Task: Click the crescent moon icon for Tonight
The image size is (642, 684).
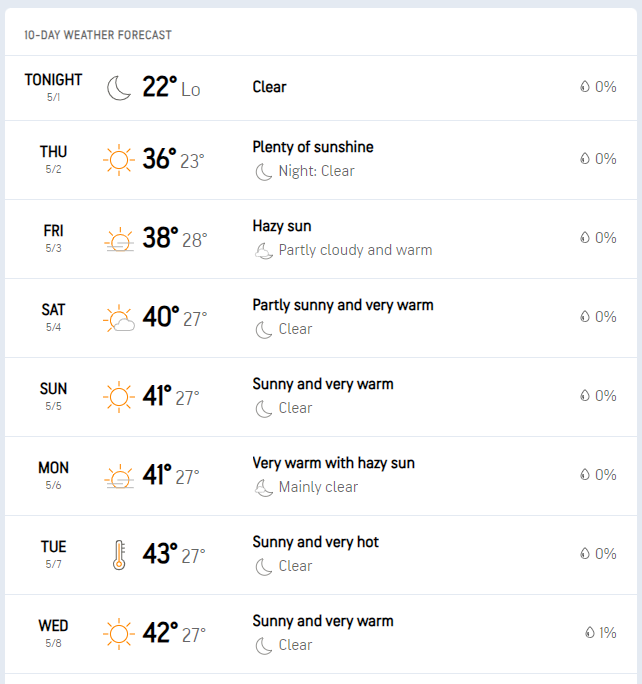Action: [119, 88]
